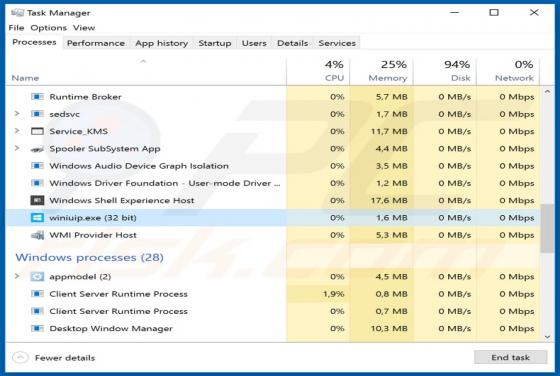
Task: Switch to the Performance tab
Action: 96,43
